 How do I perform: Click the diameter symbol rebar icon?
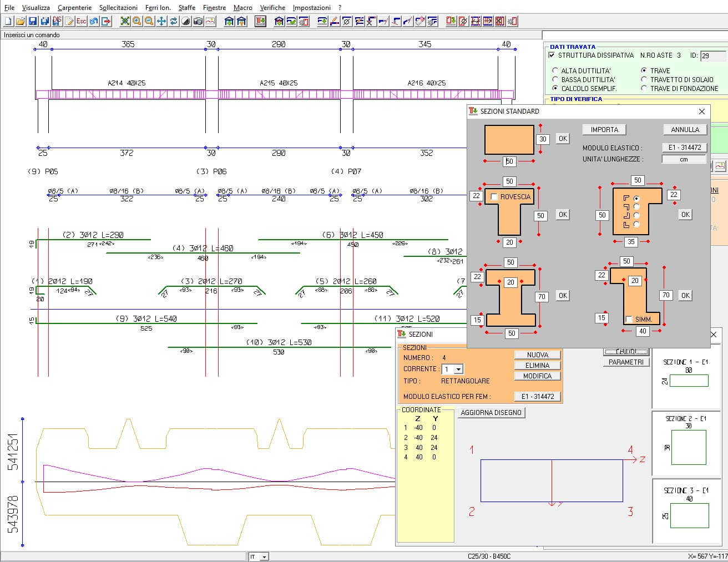347,21
